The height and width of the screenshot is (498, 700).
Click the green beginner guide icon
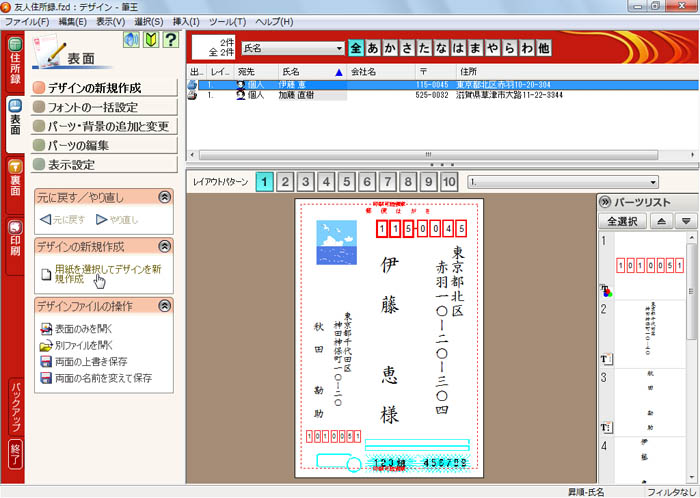(150, 40)
